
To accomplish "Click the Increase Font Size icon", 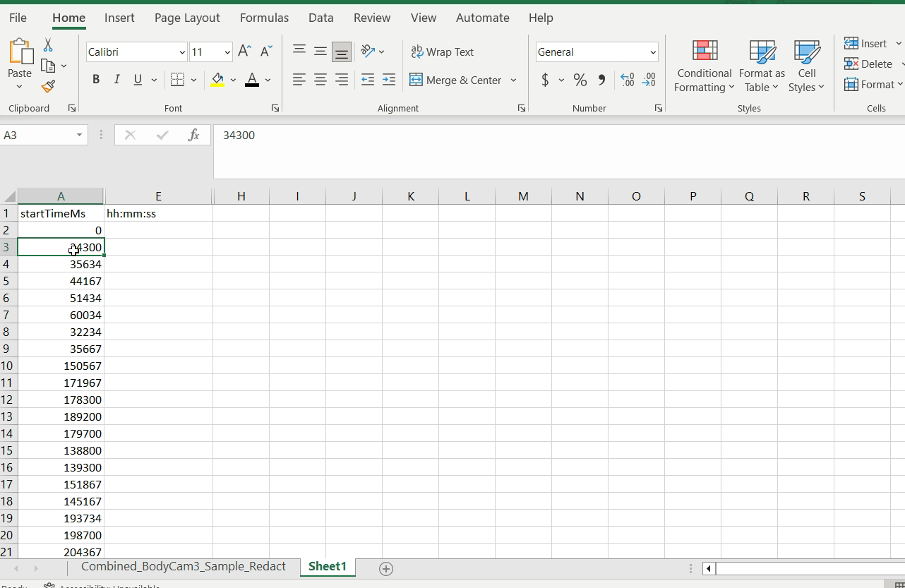I will pyautogui.click(x=244, y=52).
